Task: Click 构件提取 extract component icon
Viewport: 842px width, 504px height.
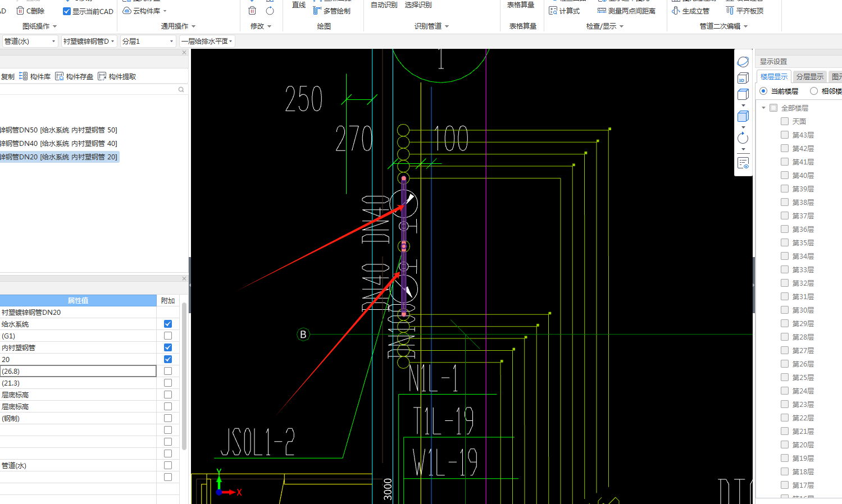Action: 102,76
